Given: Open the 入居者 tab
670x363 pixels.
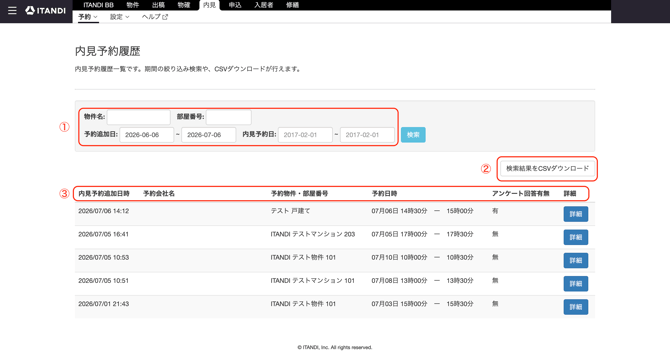Looking at the screenshot, I should 263,5.
